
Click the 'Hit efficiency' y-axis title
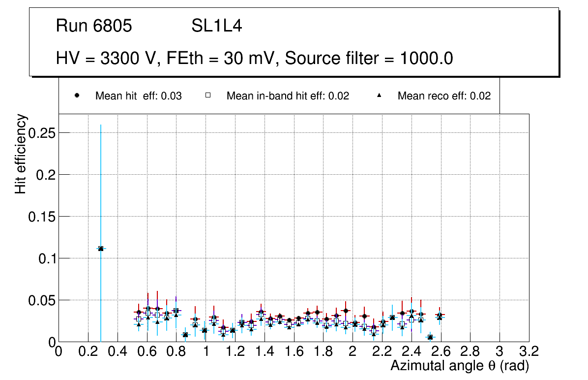point(21,154)
